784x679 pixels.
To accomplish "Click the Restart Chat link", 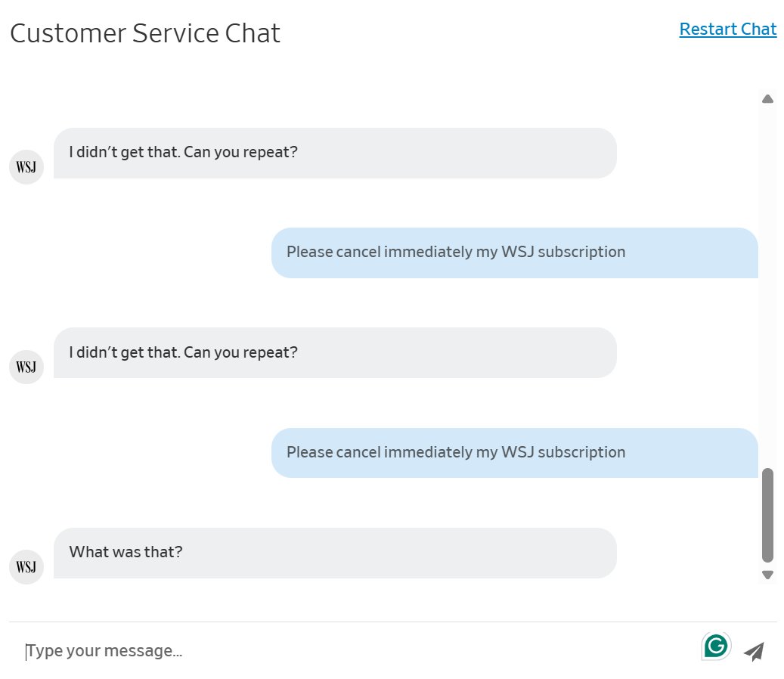I will [727, 29].
